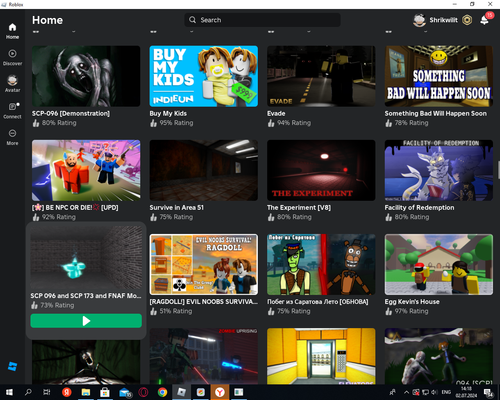Click the SCP-096 [Demonstration] title
500x400 pixels.
click(x=71, y=113)
